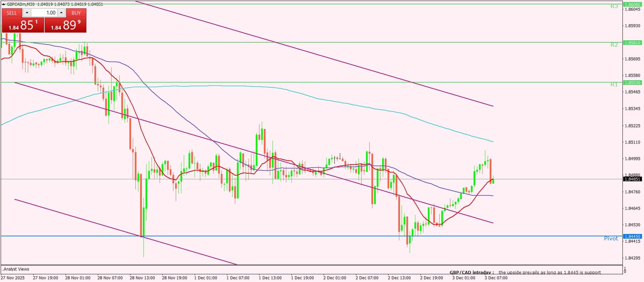The image size is (644, 282).
Task: Click the 1.84995 price scale value
Action: click(632, 159)
